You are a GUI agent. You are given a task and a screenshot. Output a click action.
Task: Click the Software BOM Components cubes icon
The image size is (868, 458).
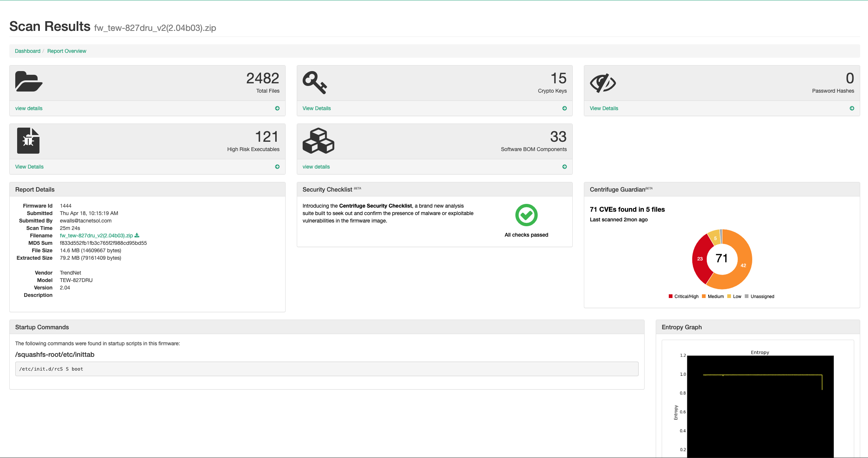(x=318, y=141)
